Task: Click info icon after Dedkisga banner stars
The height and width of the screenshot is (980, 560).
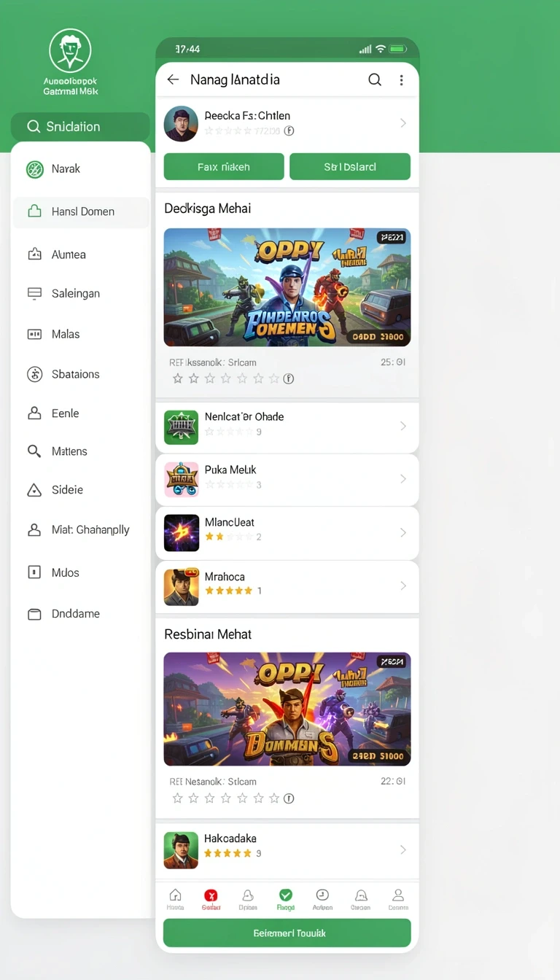Action: pyautogui.click(x=289, y=378)
